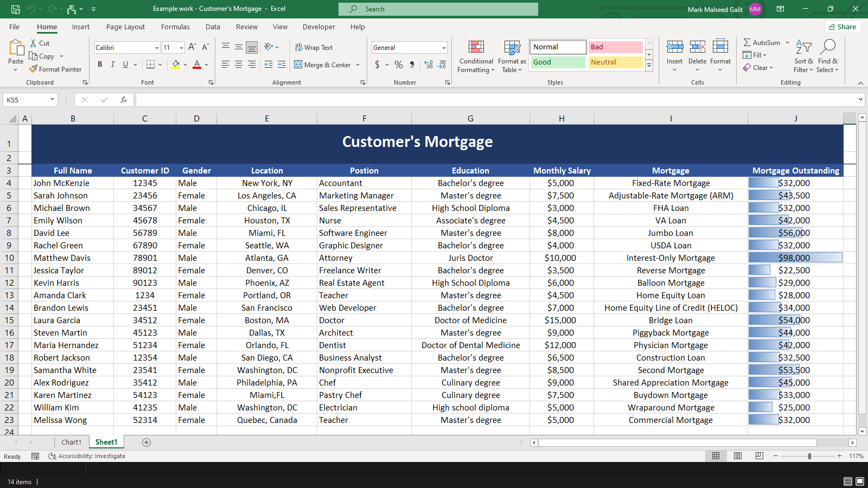Image resolution: width=868 pixels, height=488 pixels.
Task: Switch to Page Layout view icon
Action: coord(738,456)
